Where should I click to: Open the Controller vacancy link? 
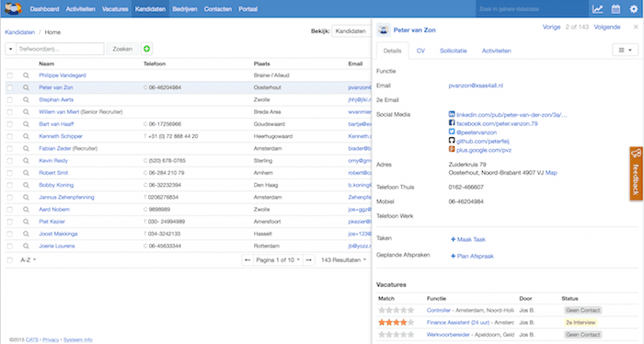[439, 310]
